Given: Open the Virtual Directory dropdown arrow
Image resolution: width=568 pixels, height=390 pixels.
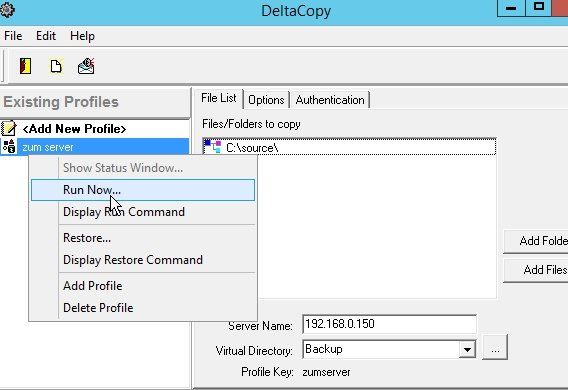Looking at the screenshot, I should (467, 349).
